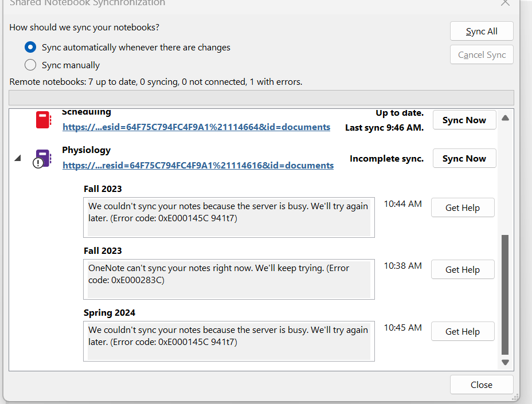Screen dimensions: 532x404
Task: Click the Cancel Sync button
Action: coord(482,55)
